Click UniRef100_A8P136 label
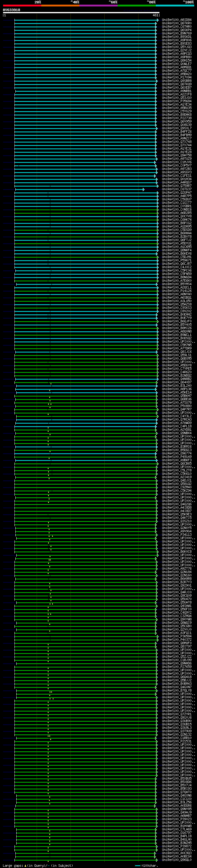Viewport: 197px width, 868px height. 177,389
